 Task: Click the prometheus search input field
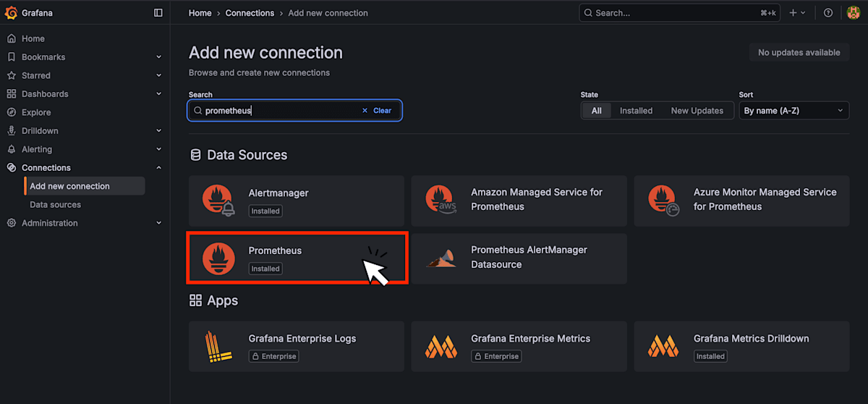[294, 111]
